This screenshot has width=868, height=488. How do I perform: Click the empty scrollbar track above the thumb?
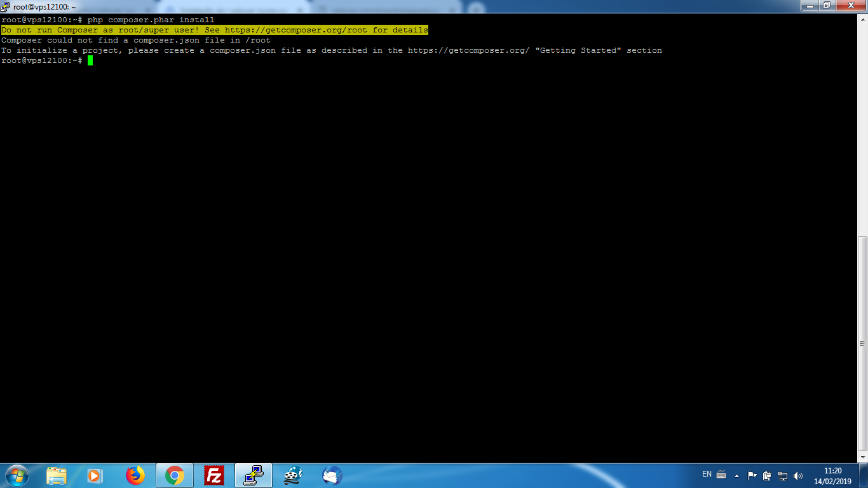(x=862, y=131)
